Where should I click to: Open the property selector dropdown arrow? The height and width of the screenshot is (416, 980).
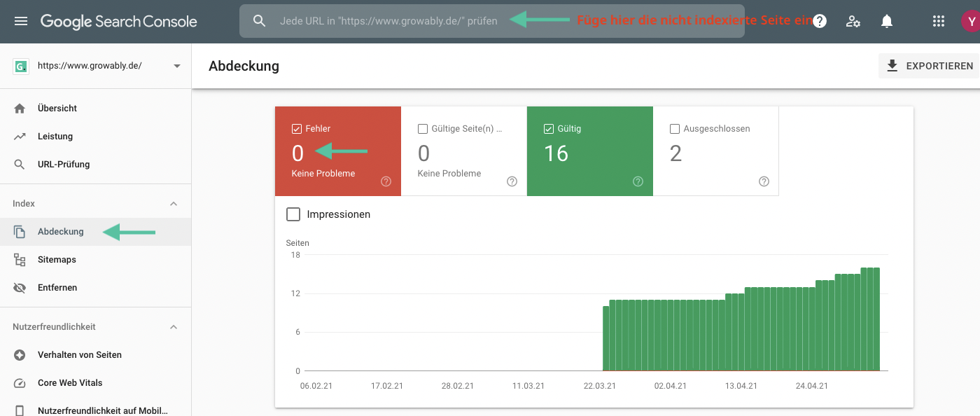177,66
